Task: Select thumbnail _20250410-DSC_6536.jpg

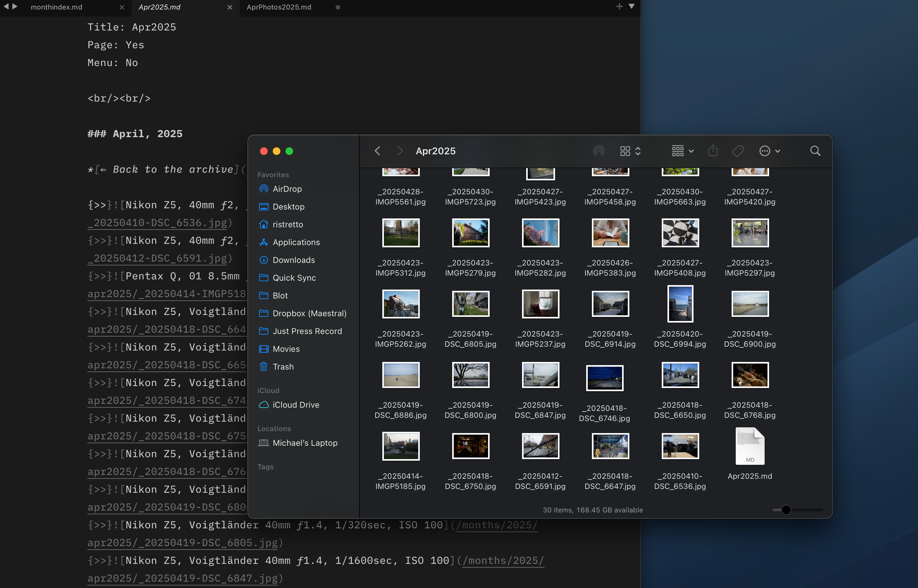Action: tap(680, 445)
